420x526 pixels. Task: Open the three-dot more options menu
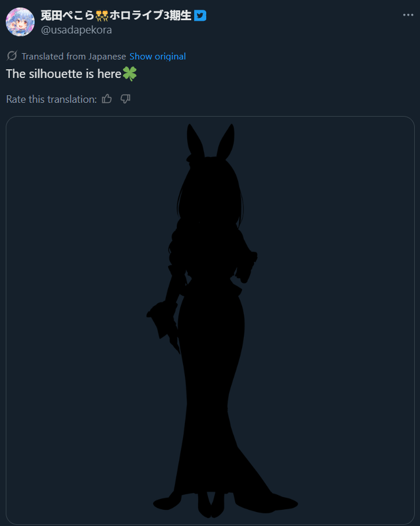tap(408, 15)
